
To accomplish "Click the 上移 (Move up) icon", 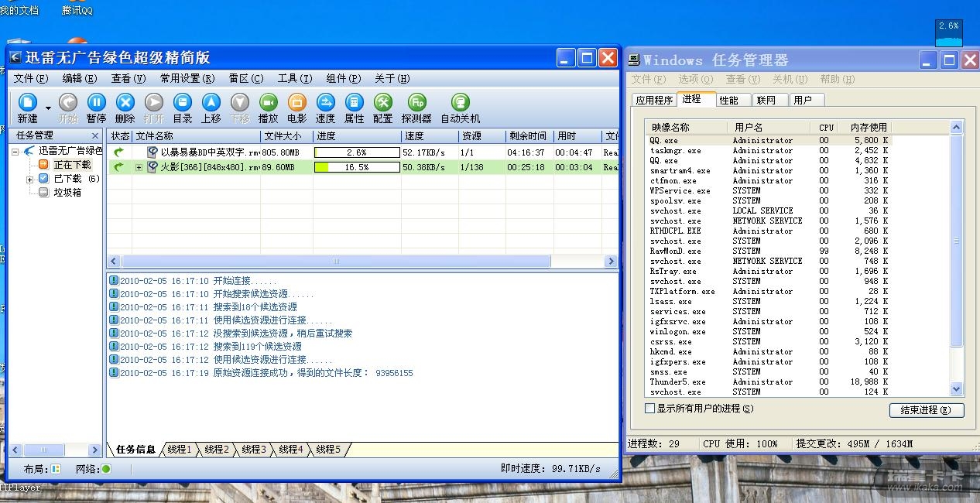I will [x=211, y=103].
